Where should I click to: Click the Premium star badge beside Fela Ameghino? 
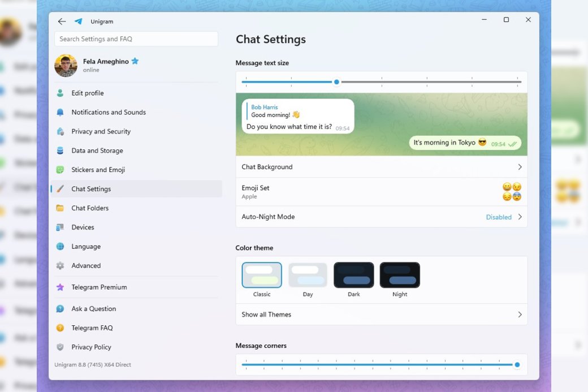135,61
